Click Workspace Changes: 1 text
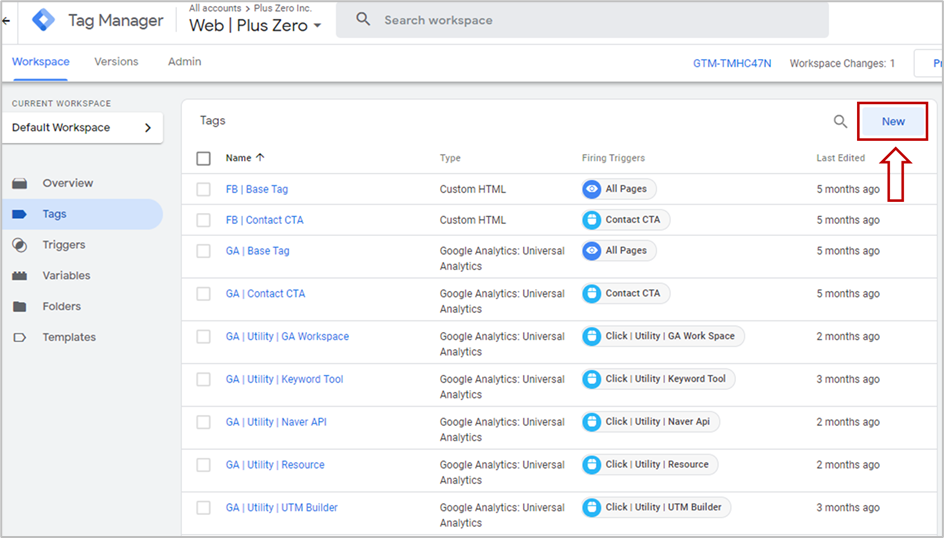944x538 pixels. tap(842, 63)
